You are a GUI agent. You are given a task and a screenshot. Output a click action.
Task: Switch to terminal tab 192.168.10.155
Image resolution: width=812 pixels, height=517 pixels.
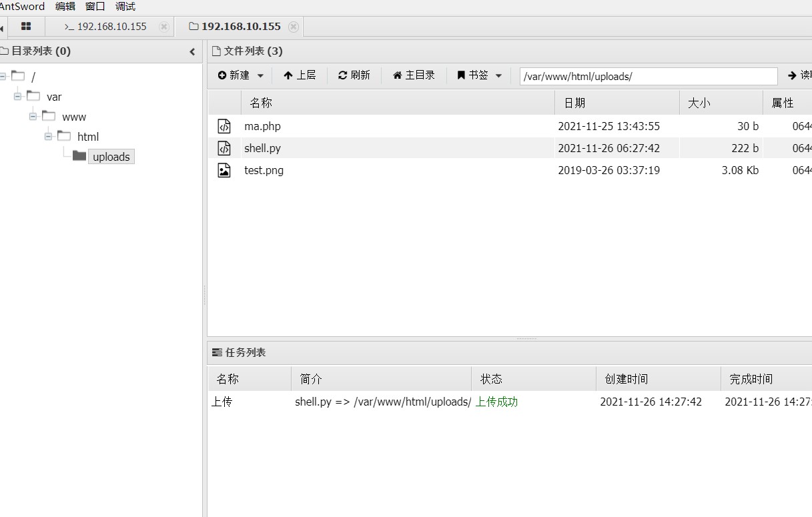tap(105, 27)
